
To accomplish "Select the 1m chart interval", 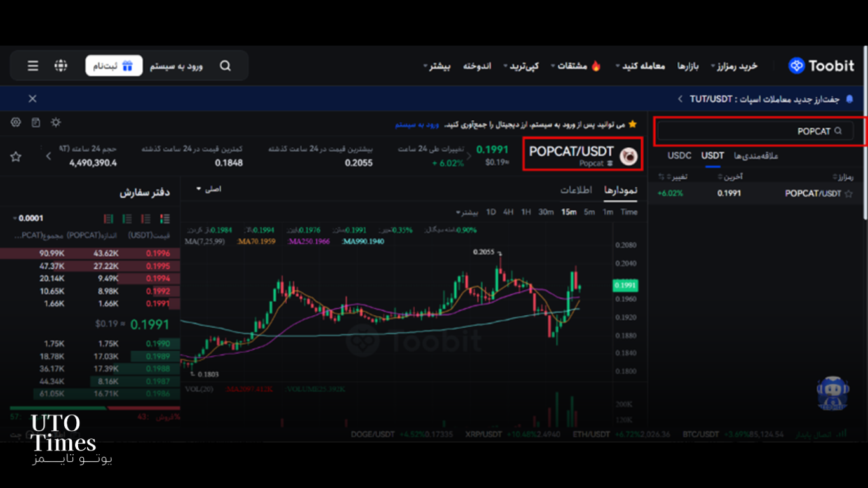I will coord(608,212).
